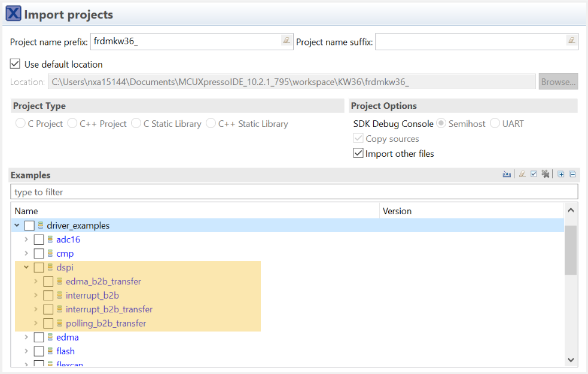Collapse all examples with the minus icon
The width and height of the screenshot is (588, 374).
[x=572, y=174]
